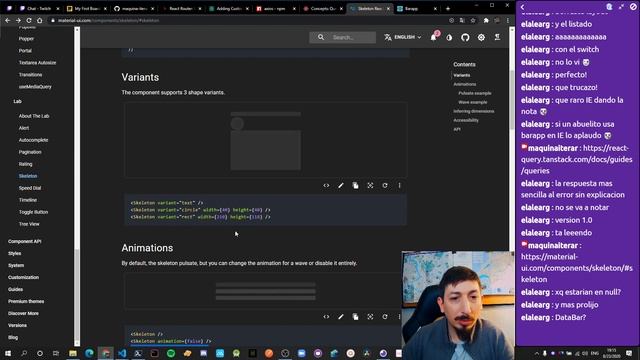Edit in CodeSandbox pencil icon under Variants demo
640x360 pixels.
click(341, 185)
